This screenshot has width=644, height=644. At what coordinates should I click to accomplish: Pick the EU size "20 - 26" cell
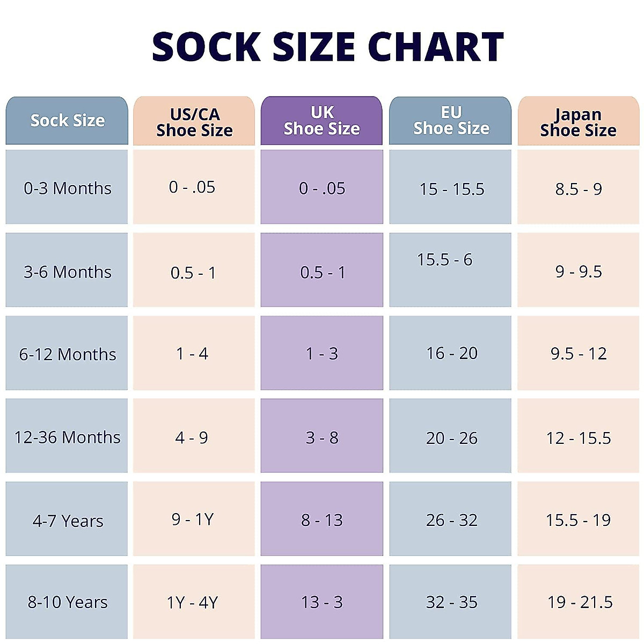point(451,438)
